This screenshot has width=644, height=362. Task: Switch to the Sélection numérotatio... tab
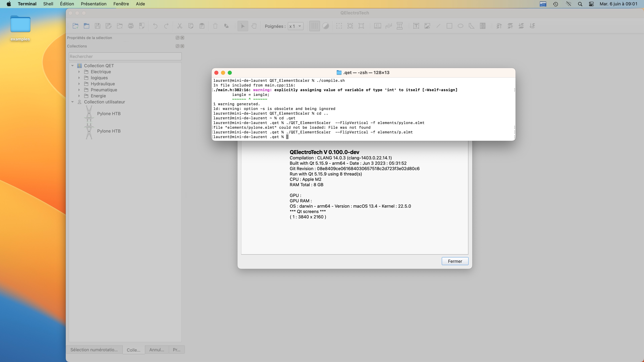(x=94, y=350)
